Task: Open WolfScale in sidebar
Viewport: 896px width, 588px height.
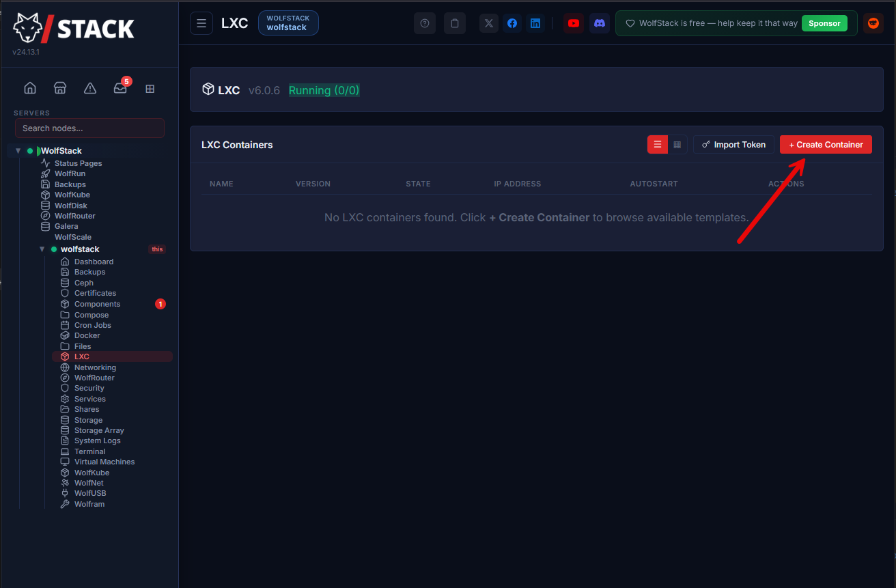Action: coord(73,237)
